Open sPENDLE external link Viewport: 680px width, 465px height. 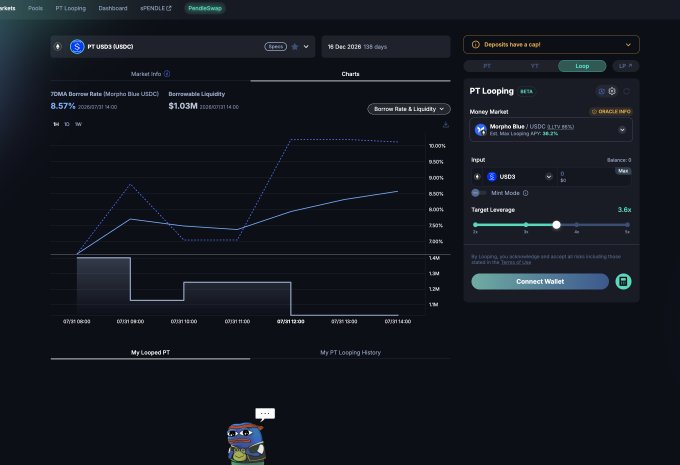pyautogui.click(x=156, y=8)
